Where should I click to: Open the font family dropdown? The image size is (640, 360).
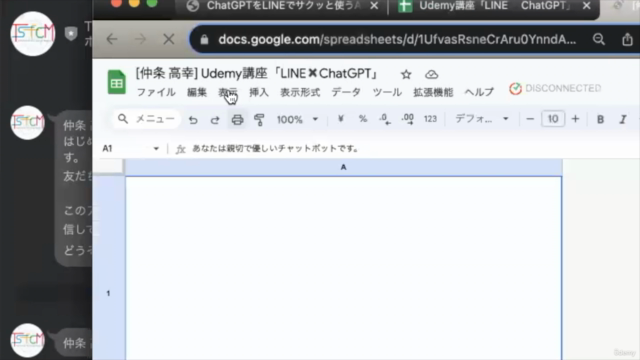point(482,119)
